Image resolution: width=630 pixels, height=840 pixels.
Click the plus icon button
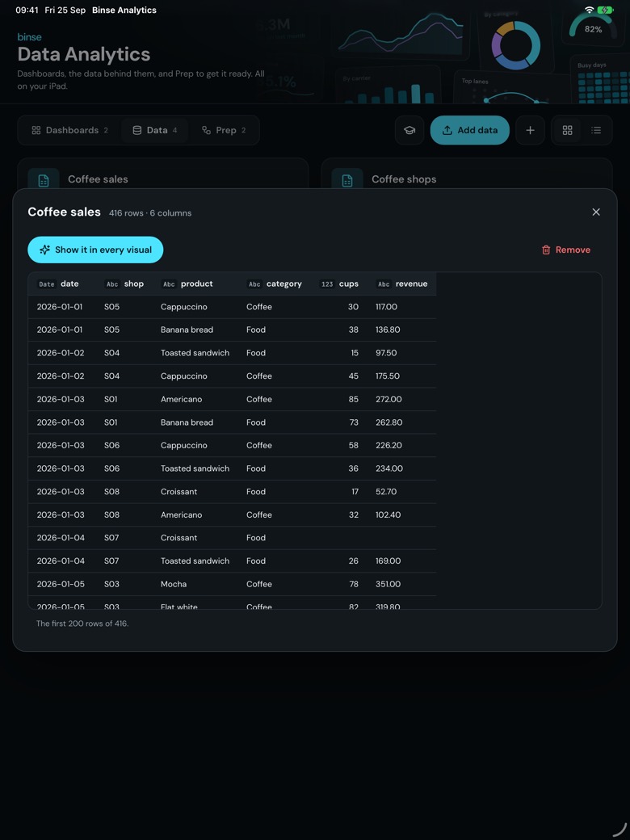pos(530,130)
